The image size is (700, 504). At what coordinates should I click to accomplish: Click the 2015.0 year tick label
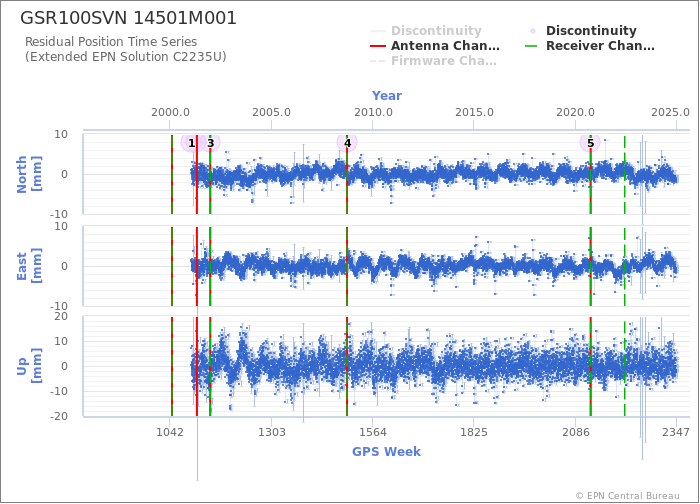(474, 112)
